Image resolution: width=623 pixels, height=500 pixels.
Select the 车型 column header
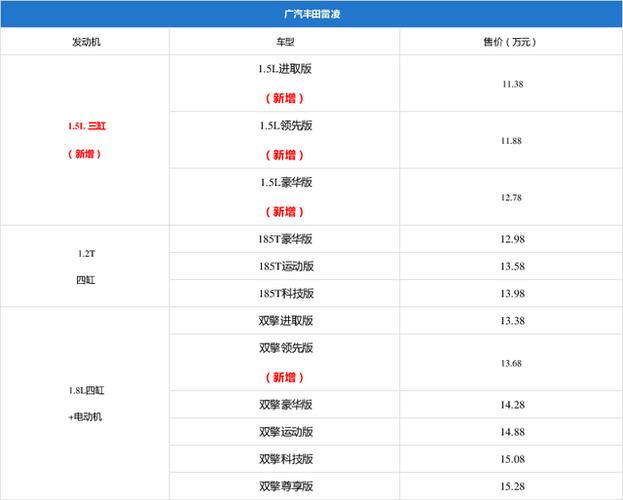click(285, 42)
